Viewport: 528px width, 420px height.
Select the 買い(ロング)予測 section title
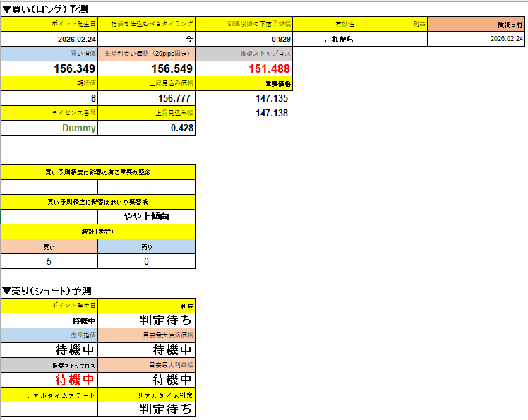pos(44,9)
